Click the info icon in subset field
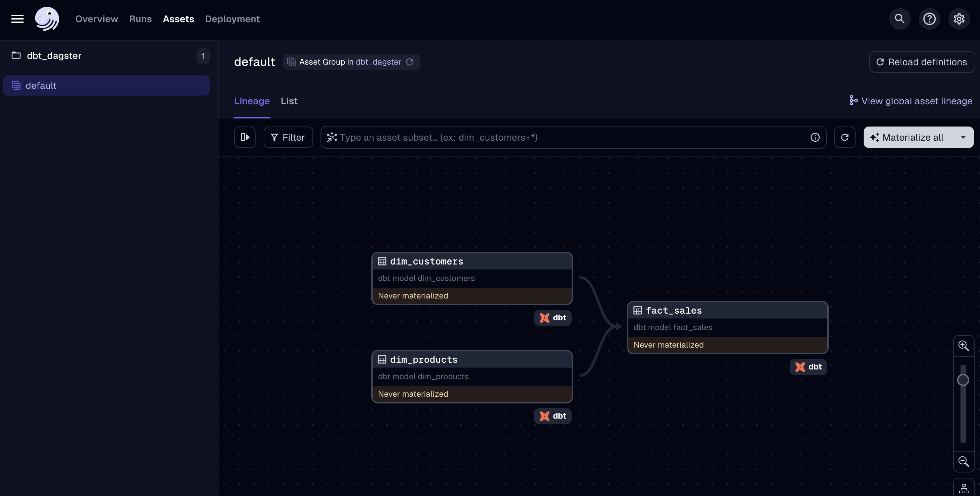The image size is (980, 496). [x=815, y=137]
